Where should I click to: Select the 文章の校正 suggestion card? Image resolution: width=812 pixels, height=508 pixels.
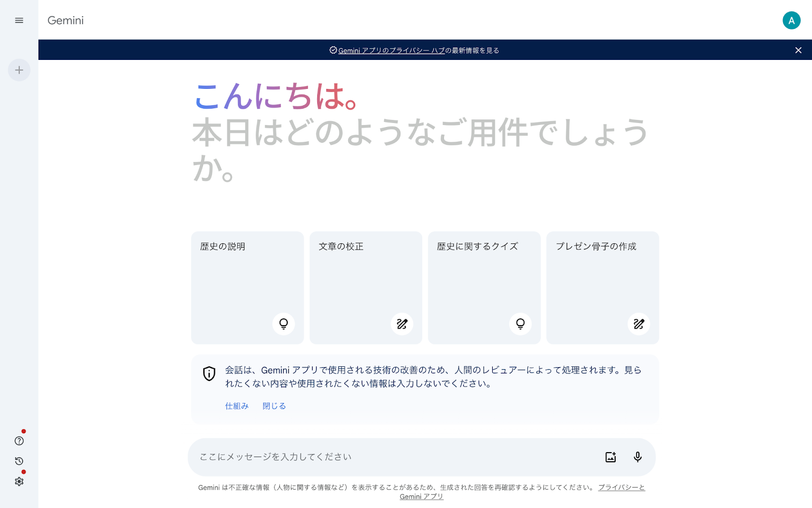[366, 288]
